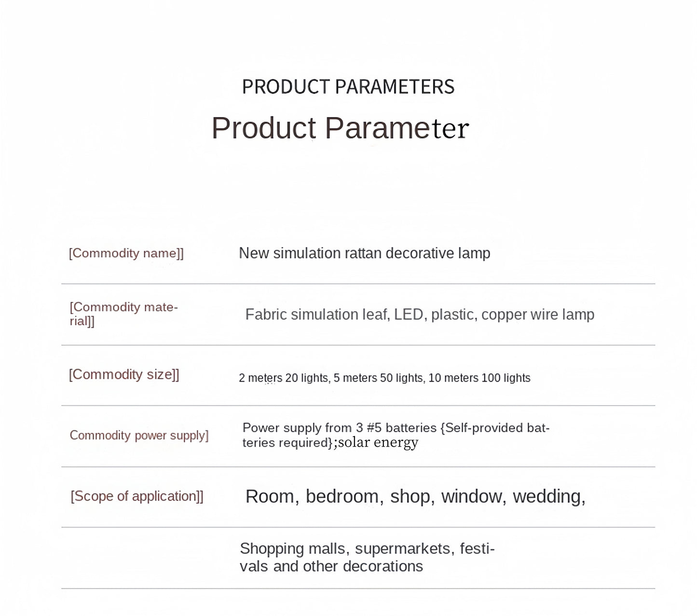Select the Commodity power supply label

[139, 436]
